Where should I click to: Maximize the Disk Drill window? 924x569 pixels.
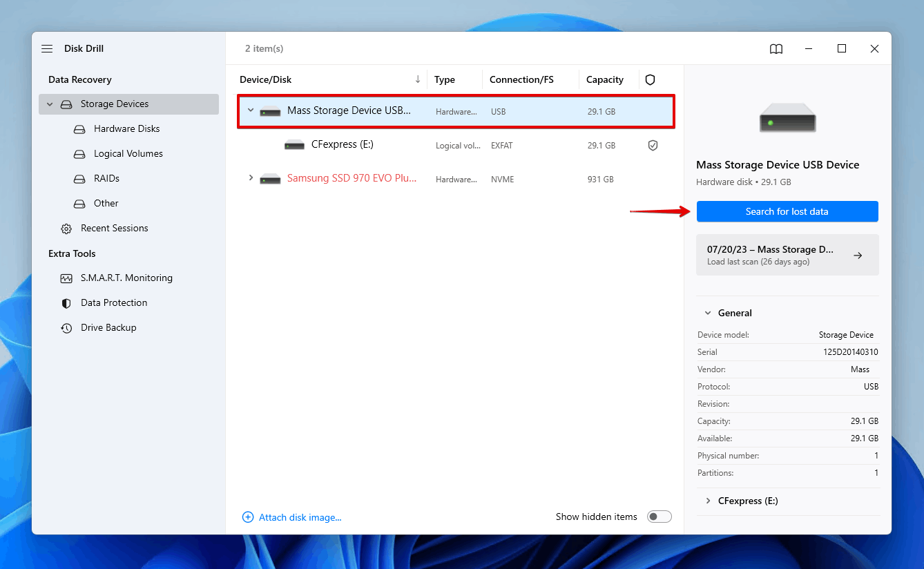(x=842, y=48)
